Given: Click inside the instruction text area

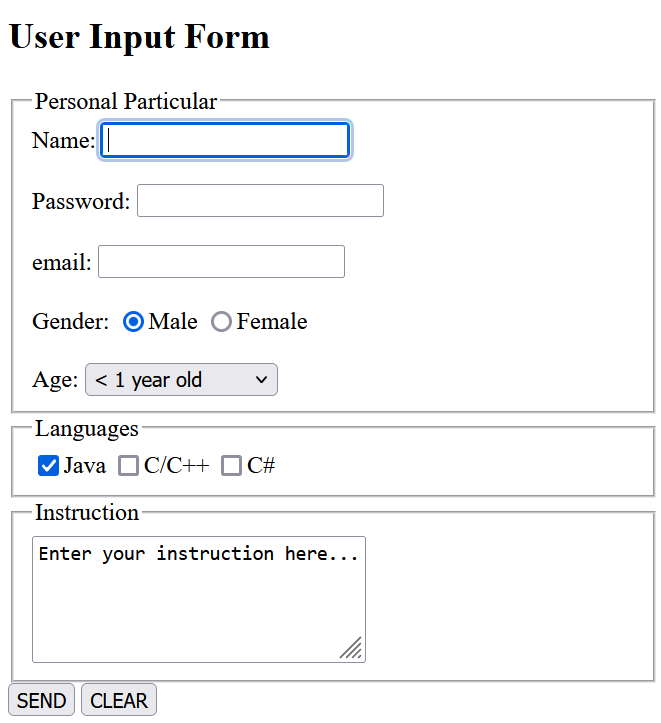Looking at the screenshot, I should coord(198,598).
